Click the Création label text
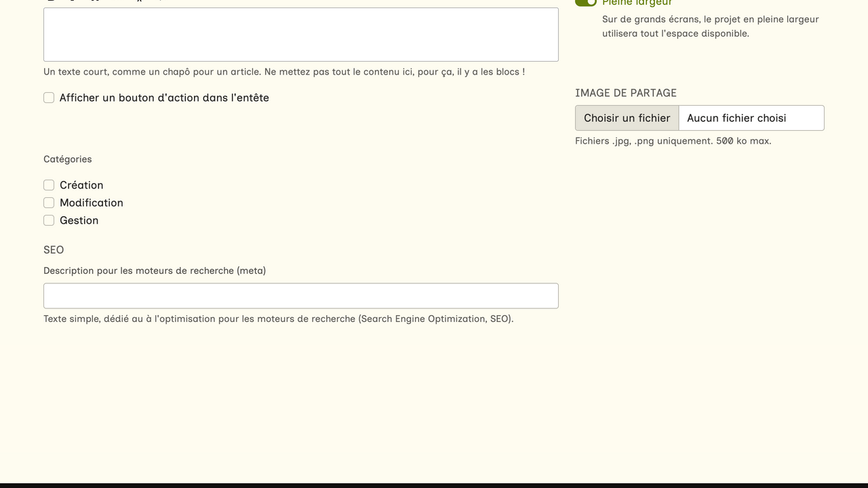 81,185
